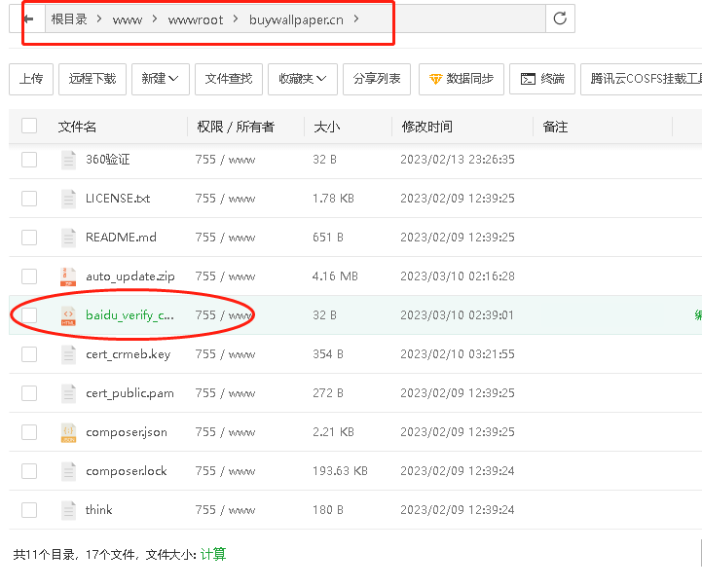Click the 上传 upload button

point(31,79)
